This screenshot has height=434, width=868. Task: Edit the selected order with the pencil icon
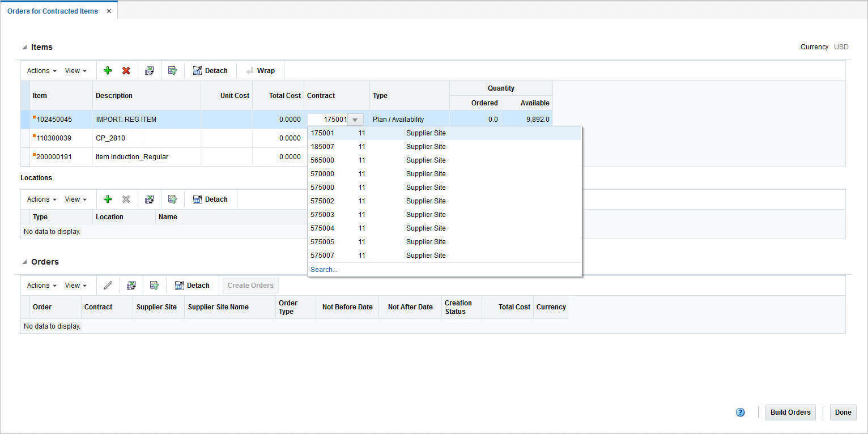[108, 285]
